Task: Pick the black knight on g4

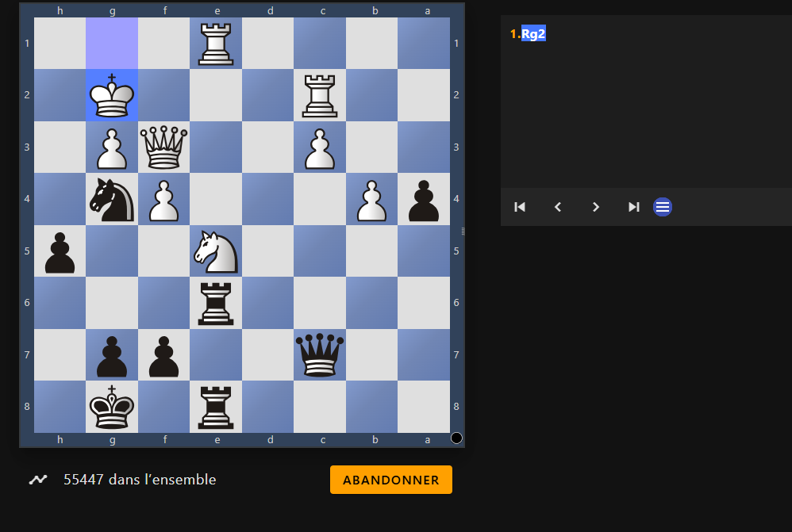Action: point(112,199)
